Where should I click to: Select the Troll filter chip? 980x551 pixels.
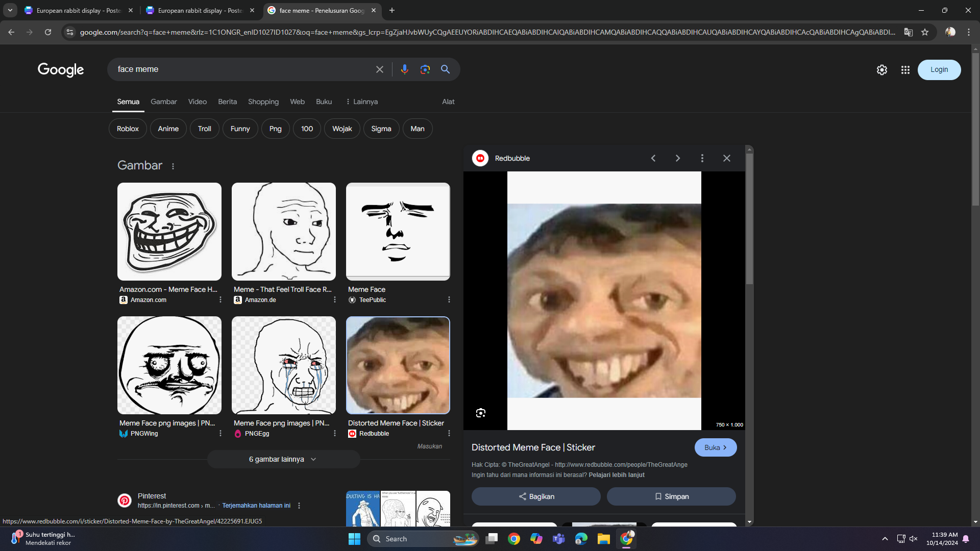[204, 129]
